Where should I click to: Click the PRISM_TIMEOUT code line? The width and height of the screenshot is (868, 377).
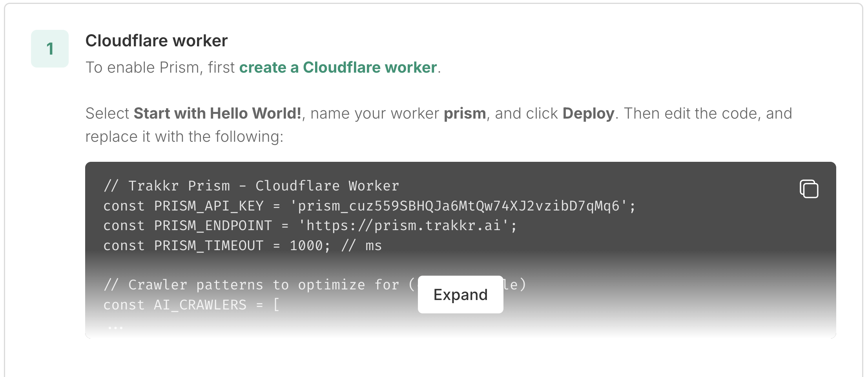(x=242, y=245)
